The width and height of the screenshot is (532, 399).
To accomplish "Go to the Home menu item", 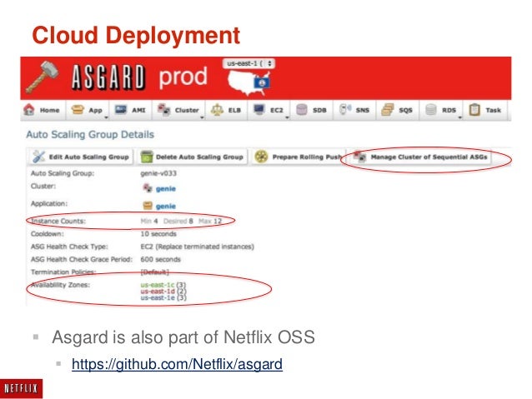I will (43, 110).
